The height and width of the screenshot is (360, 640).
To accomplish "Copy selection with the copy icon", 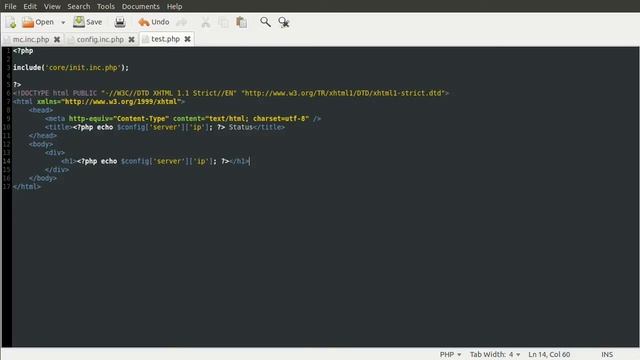I will [224, 22].
